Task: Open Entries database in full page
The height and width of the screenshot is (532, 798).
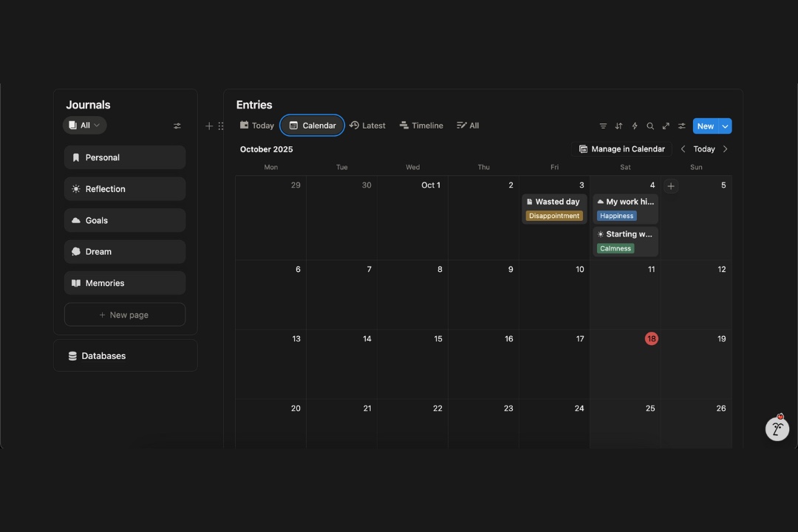Action: (x=666, y=126)
